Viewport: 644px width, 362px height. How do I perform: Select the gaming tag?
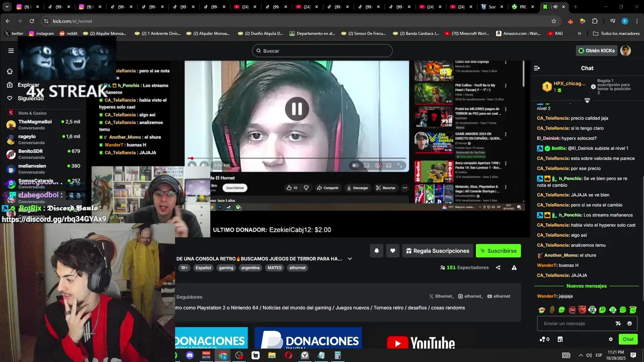226,267
